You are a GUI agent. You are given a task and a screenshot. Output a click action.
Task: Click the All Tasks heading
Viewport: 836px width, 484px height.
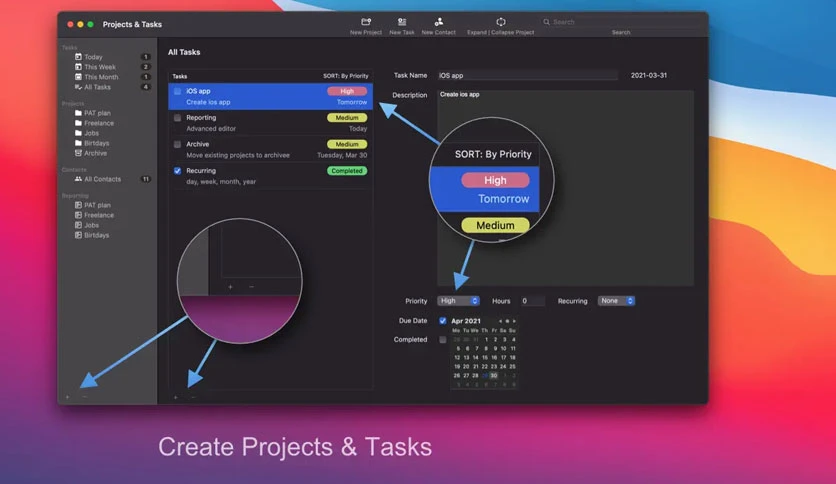[x=184, y=52]
